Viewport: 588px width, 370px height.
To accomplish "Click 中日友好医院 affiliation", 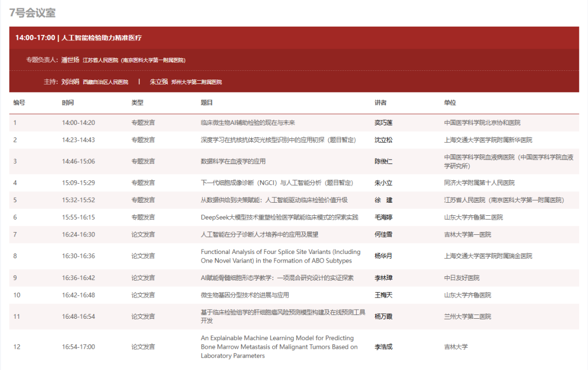I will coord(462,278).
